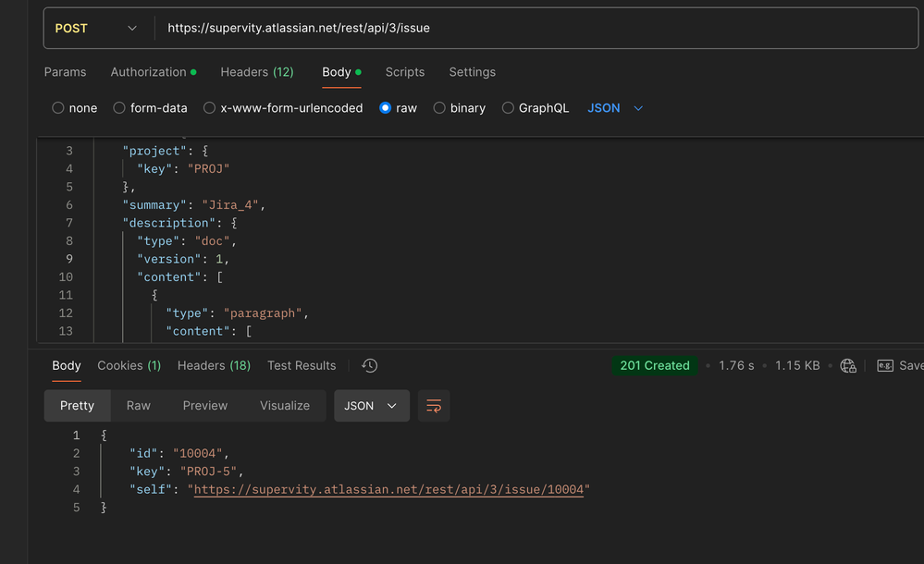Toggle the word wrap icon in response
The height and width of the screenshot is (564, 924).
coord(433,406)
